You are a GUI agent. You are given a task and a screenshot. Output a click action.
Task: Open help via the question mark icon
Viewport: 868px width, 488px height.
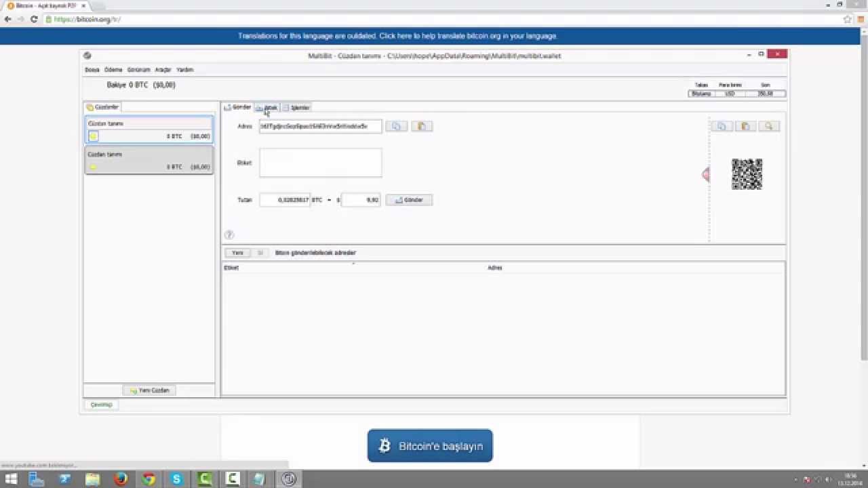[229, 235]
